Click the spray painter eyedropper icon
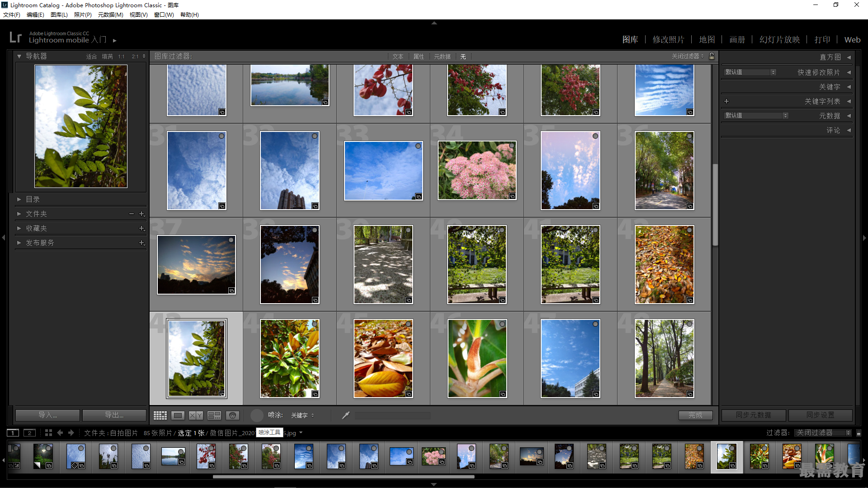The height and width of the screenshot is (488, 868). click(x=346, y=415)
